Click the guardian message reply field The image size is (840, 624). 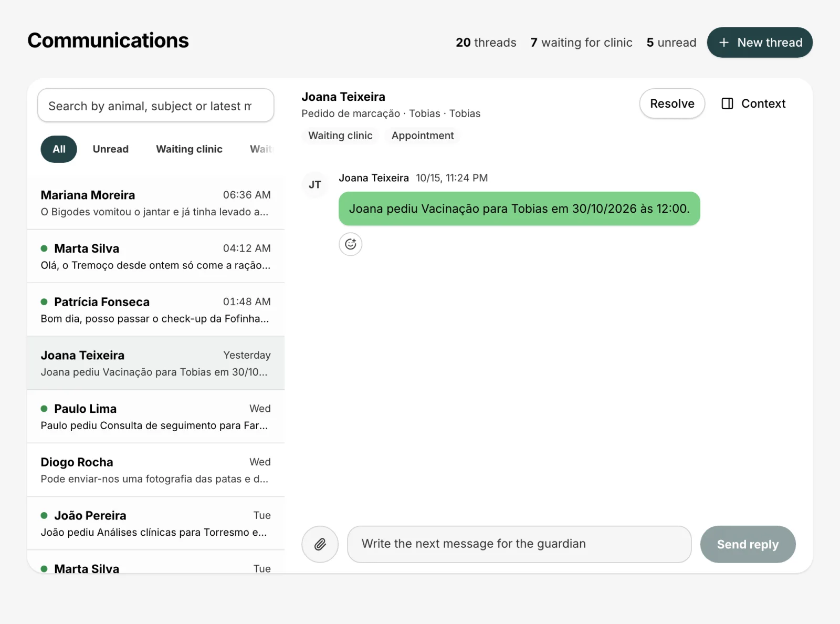tap(519, 544)
